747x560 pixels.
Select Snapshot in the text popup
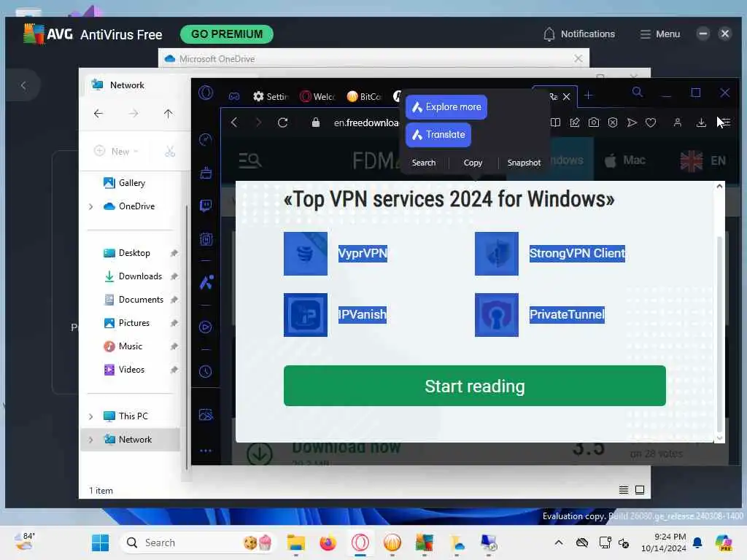click(524, 163)
